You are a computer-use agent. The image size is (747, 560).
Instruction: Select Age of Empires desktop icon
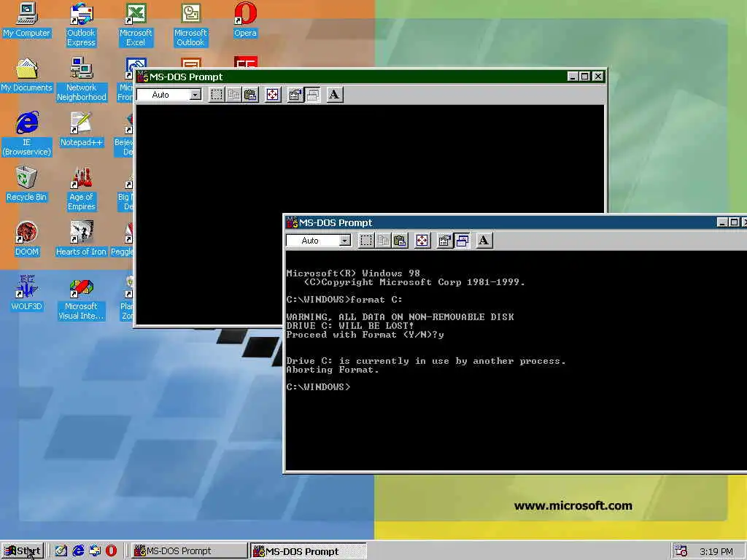pos(82,189)
